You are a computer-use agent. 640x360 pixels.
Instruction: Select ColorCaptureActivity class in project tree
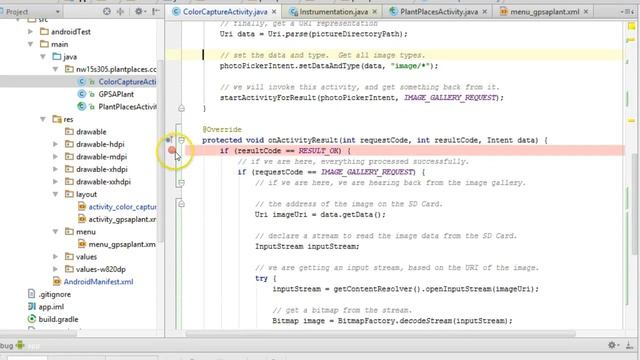tap(127, 82)
